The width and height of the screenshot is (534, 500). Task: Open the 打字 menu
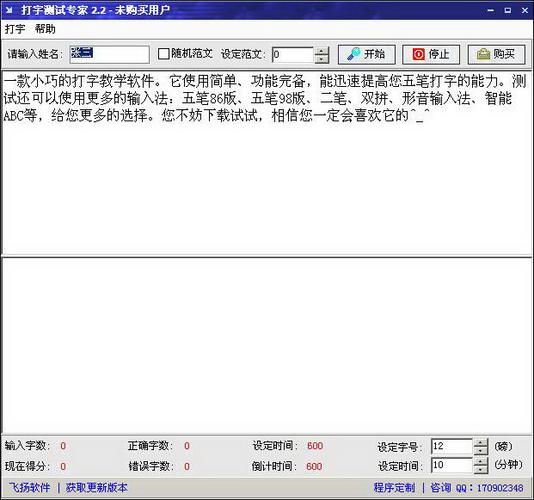[15, 29]
